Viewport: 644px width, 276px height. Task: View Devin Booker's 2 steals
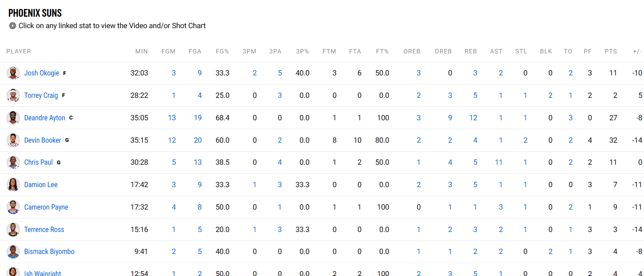525,140
